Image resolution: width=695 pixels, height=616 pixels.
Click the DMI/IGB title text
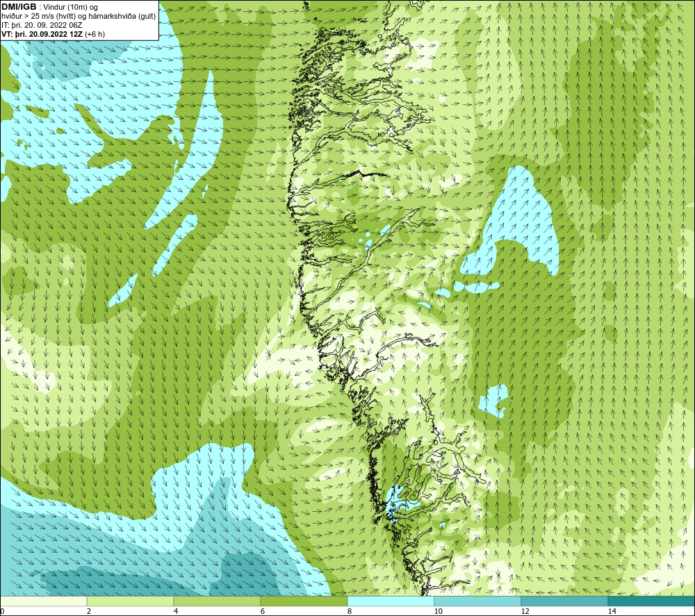19,7
